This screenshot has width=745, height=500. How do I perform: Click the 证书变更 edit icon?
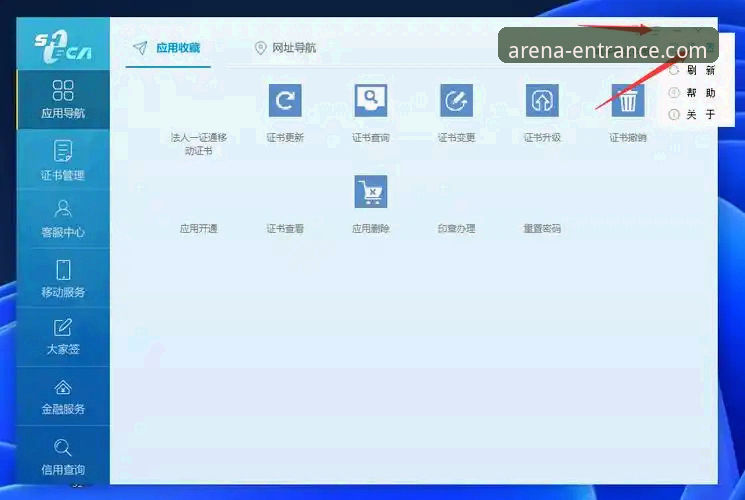(457, 101)
